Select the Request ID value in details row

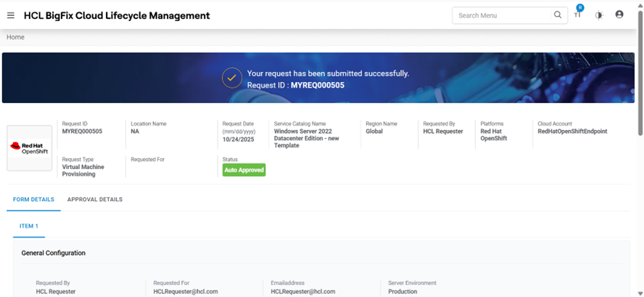click(x=82, y=131)
